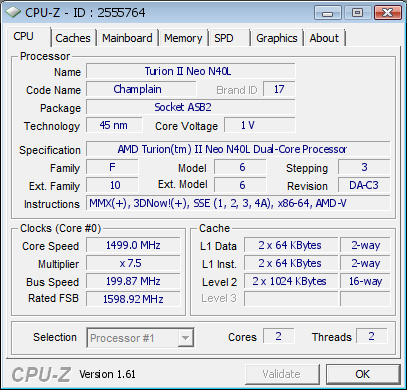Image resolution: width=407 pixels, height=390 pixels.
Task: Close the CPU-Z window
Action: 387,13
